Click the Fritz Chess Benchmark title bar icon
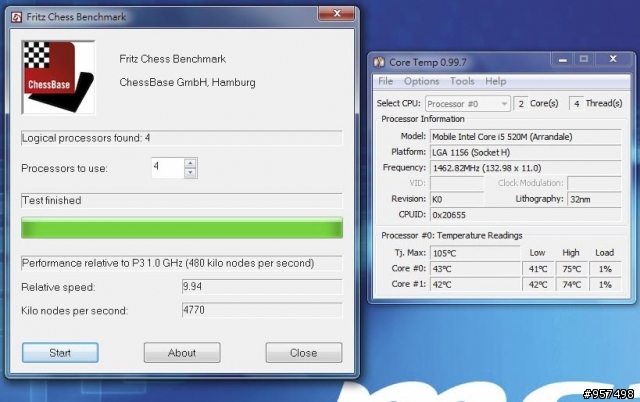The width and height of the screenshot is (640, 402). [16, 17]
